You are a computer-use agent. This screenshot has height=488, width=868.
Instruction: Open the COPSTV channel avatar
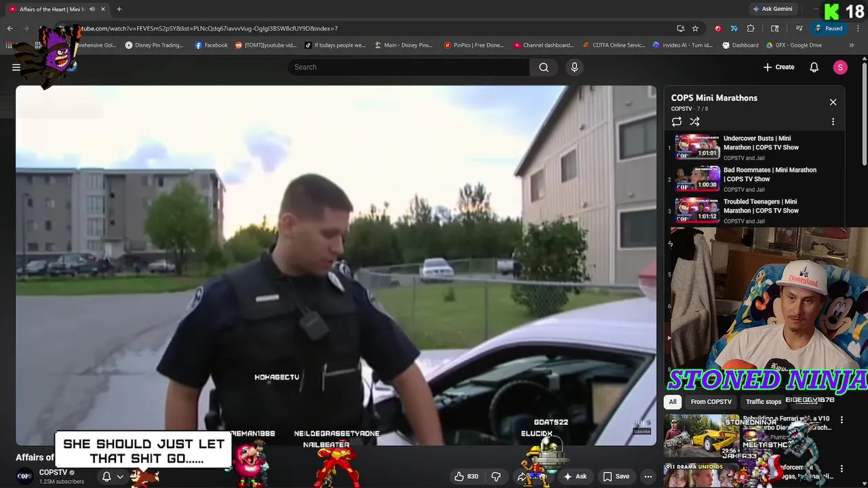pyautogui.click(x=24, y=476)
